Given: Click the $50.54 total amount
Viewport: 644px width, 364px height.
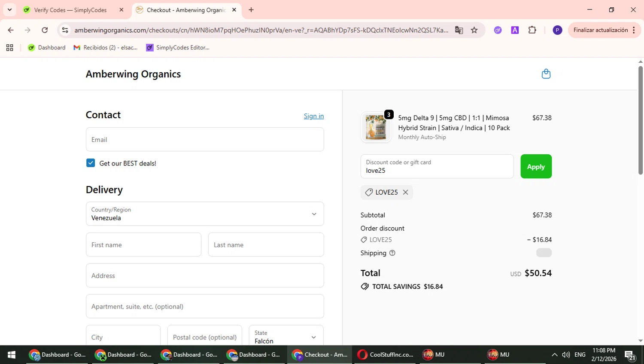Looking at the screenshot, I should [538, 273].
